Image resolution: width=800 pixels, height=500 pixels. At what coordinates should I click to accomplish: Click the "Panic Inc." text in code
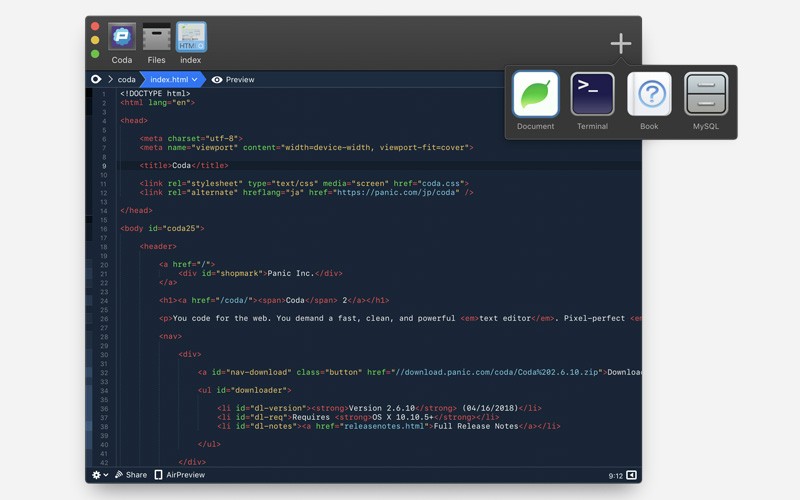pos(291,273)
